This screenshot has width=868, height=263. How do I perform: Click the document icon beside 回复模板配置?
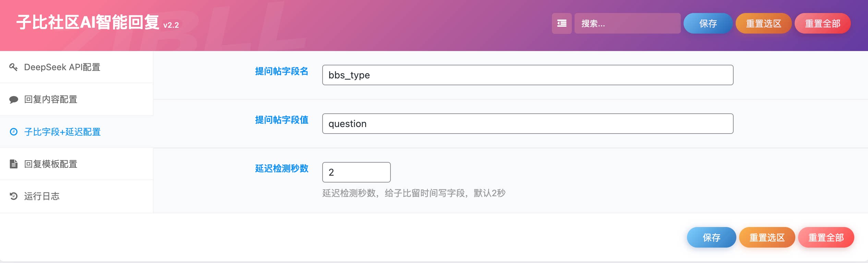(x=13, y=164)
